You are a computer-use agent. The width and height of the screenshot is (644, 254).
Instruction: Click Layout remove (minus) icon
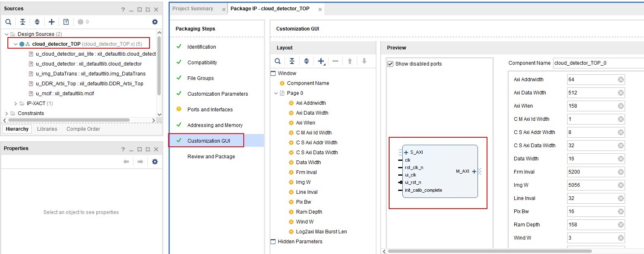click(335, 61)
